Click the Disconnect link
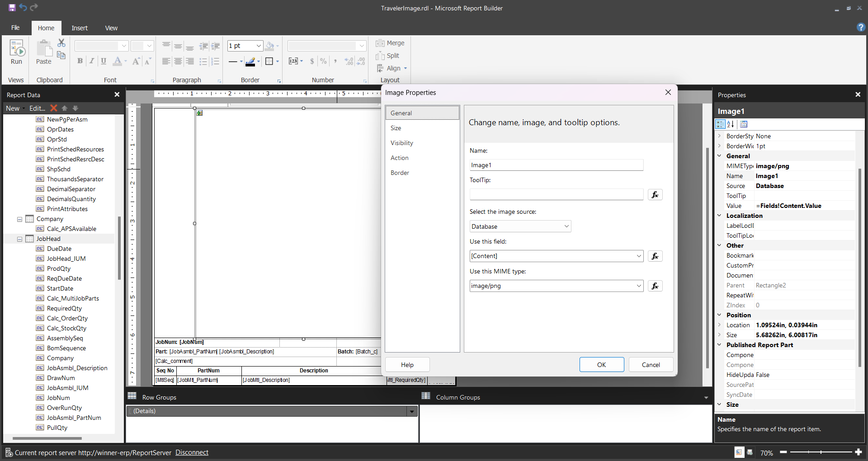868x461 pixels. [192, 452]
